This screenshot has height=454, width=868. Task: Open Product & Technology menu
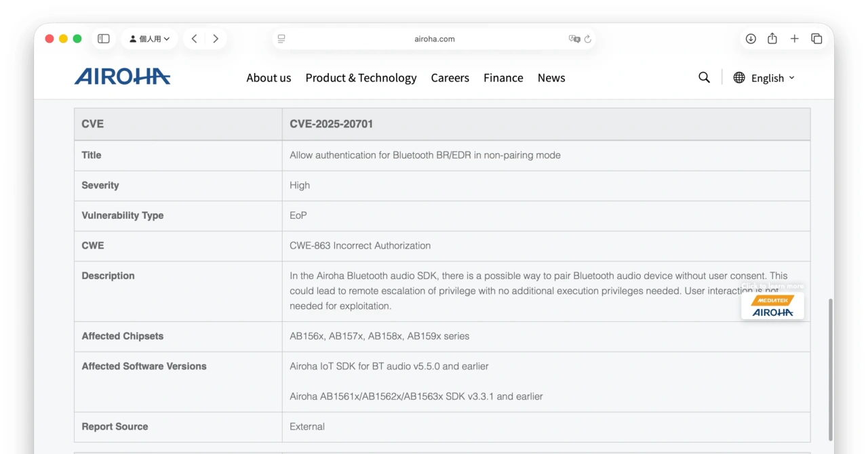[x=361, y=78]
